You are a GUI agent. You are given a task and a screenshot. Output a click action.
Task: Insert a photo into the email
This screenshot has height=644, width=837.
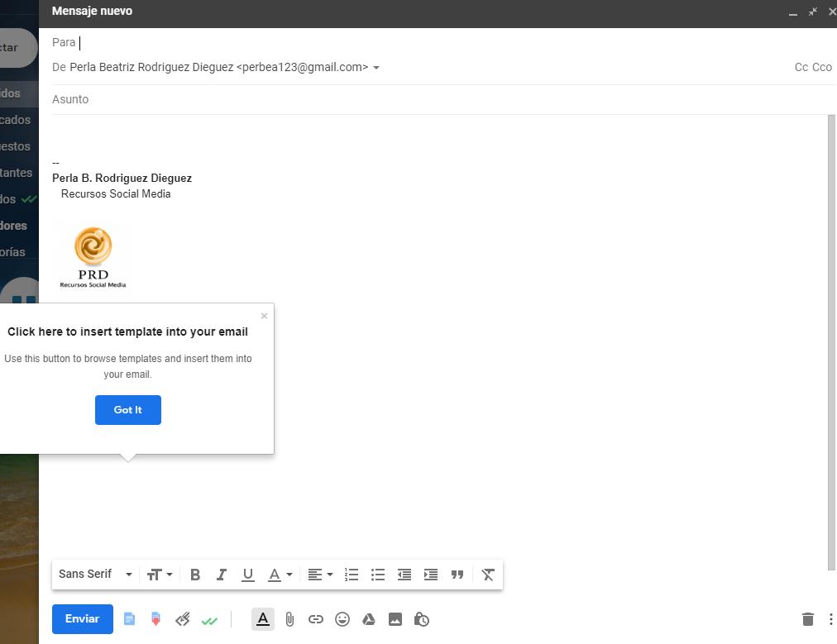click(x=395, y=618)
